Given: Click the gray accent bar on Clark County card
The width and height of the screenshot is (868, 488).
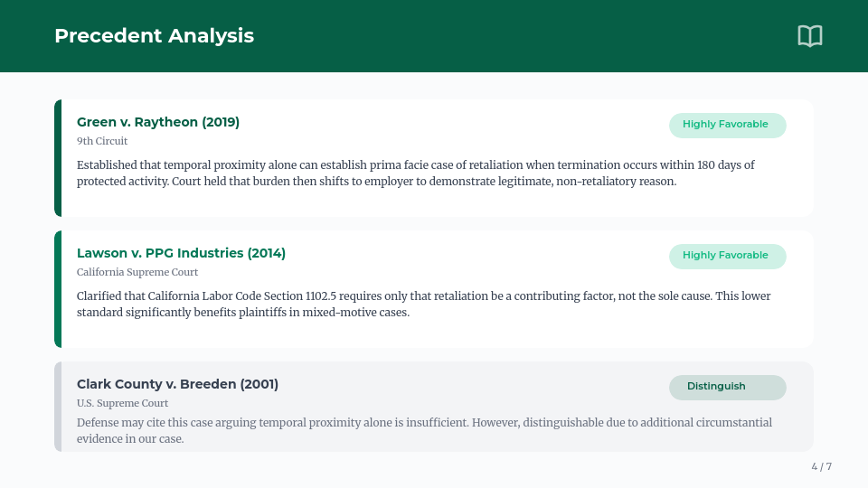Looking at the screenshot, I should [x=58, y=407].
